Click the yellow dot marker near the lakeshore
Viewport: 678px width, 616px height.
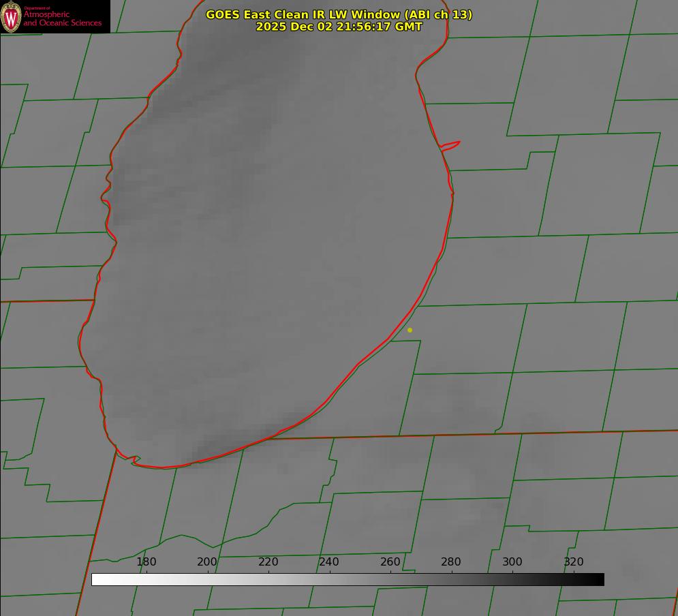point(410,330)
